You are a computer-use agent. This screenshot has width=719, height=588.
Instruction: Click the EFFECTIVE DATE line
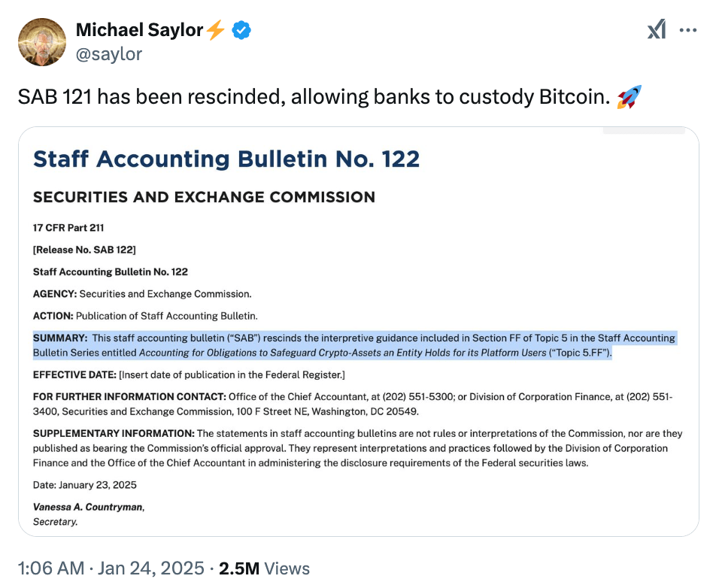coord(188,374)
